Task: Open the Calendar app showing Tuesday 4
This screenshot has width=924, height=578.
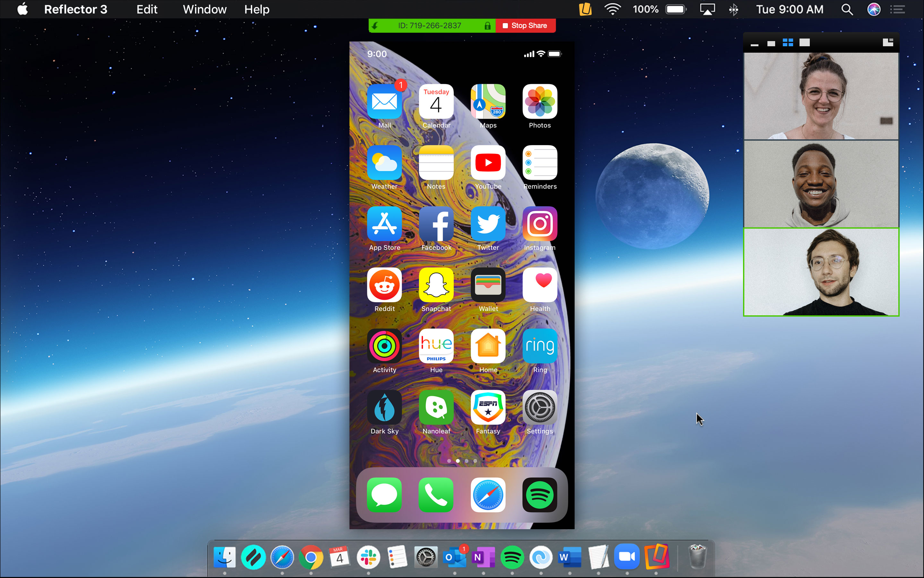Action: point(436,102)
